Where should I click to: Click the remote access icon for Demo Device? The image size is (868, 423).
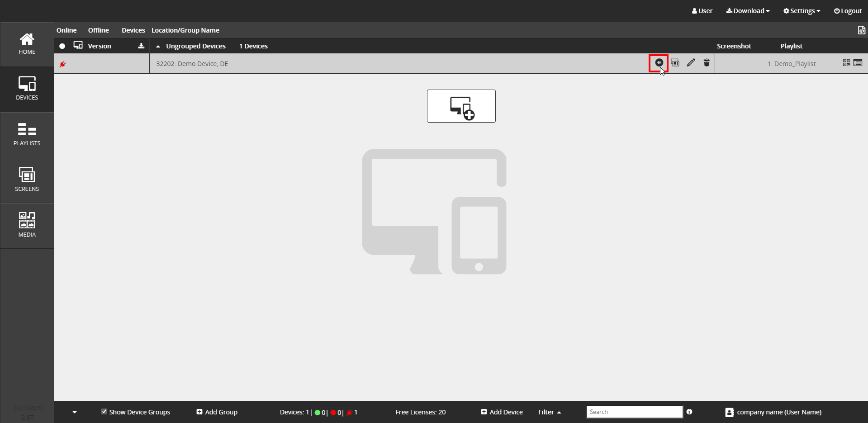click(x=659, y=63)
